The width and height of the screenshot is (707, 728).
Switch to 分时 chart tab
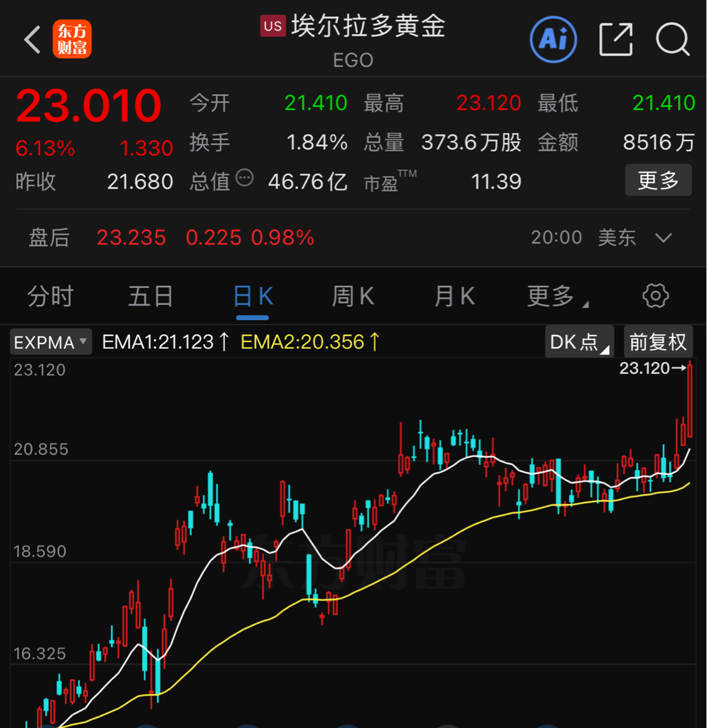click(x=51, y=296)
